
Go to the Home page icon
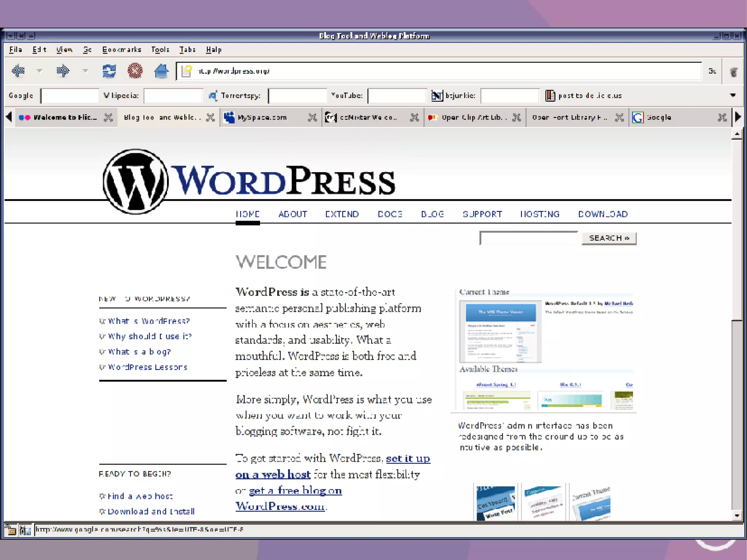pyautogui.click(x=161, y=71)
